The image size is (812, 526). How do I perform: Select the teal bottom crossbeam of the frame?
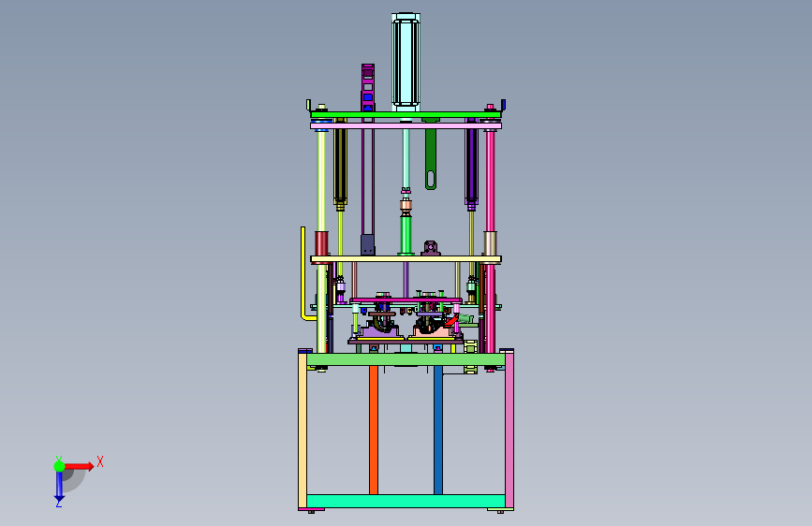[406, 501]
